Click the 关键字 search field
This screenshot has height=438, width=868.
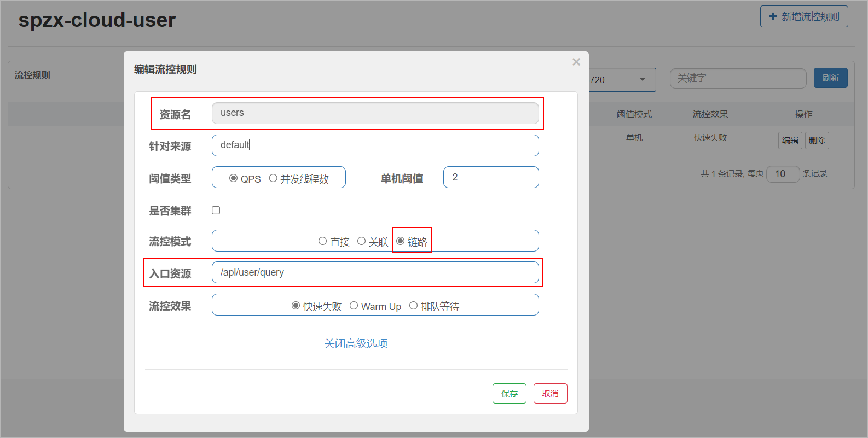pyautogui.click(x=738, y=78)
